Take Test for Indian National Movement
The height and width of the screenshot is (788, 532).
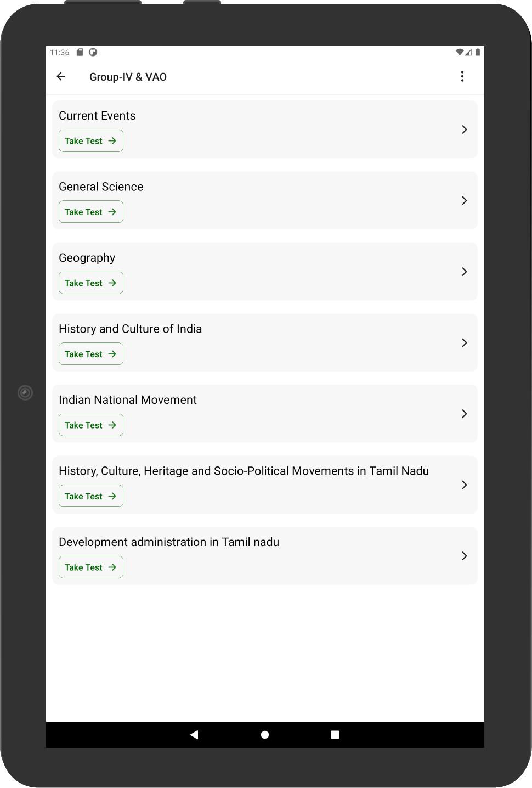(x=91, y=425)
